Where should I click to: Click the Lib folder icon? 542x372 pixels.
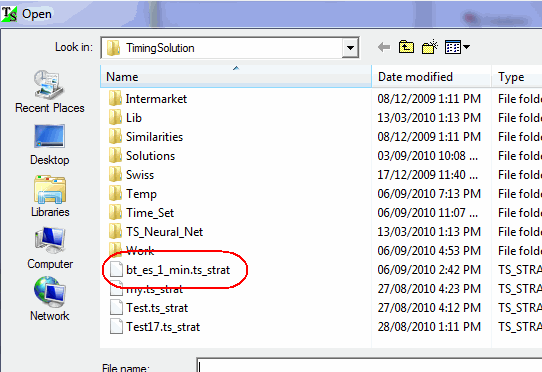click(115, 118)
